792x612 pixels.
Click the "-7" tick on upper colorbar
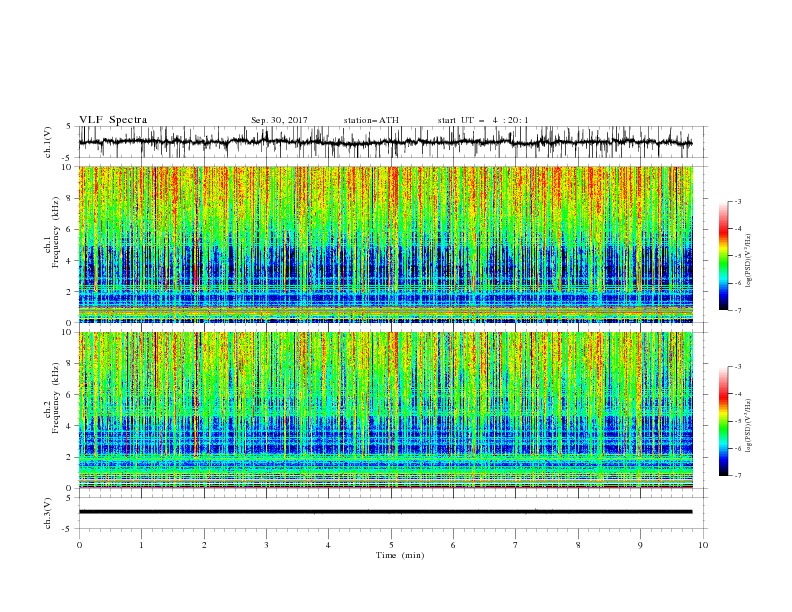[737, 311]
